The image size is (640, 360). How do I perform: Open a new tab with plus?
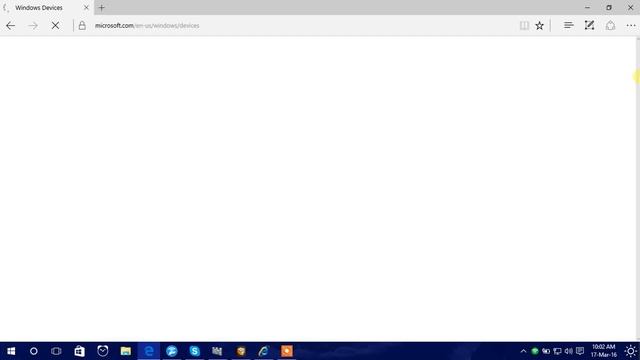[102, 7]
